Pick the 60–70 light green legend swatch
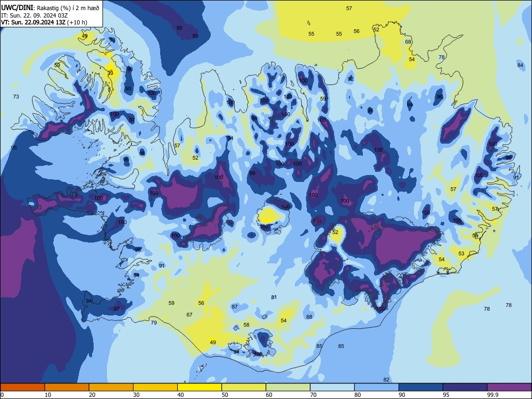The height and width of the screenshot is (399, 532). [x=288, y=387]
